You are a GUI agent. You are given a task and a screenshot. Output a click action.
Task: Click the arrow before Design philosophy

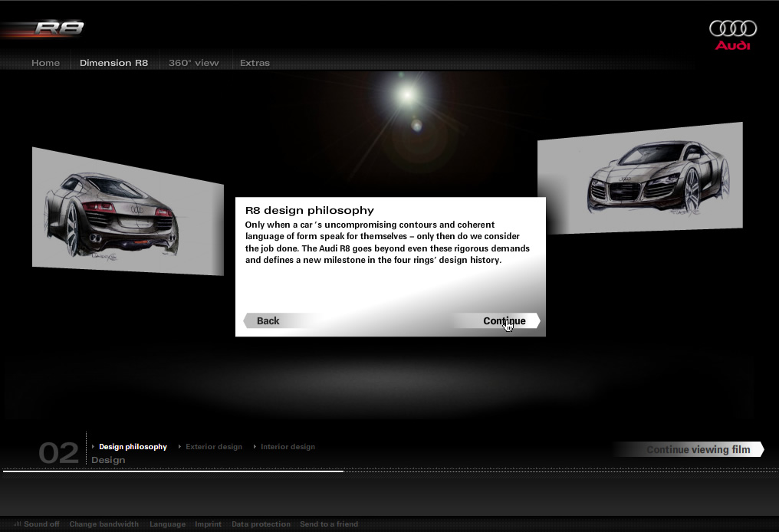coord(93,447)
